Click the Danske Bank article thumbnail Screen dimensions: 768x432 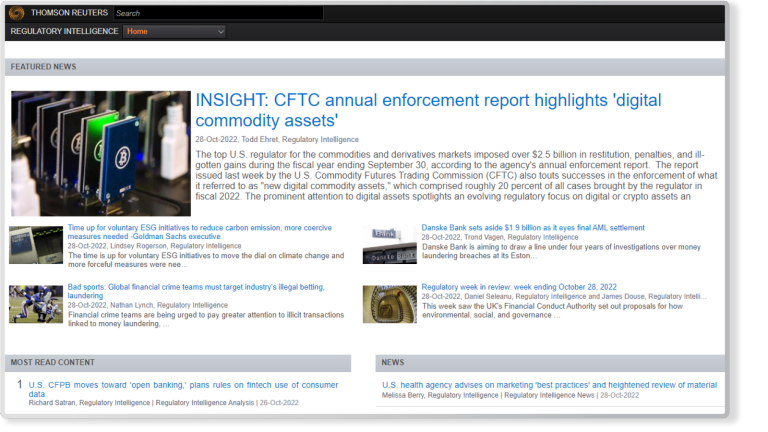tap(389, 245)
